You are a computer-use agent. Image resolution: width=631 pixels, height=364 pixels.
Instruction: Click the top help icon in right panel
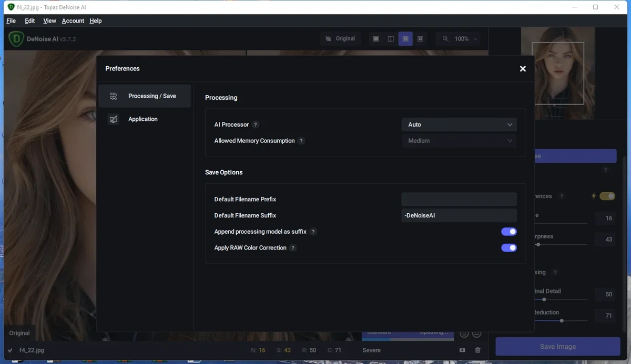point(606,170)
